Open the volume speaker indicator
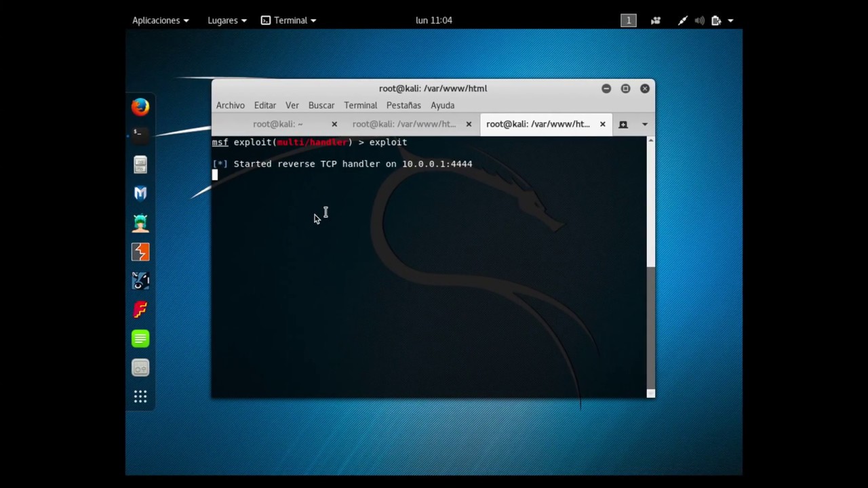The width and height of the screenshot is (868, 488). click(699, 20)
